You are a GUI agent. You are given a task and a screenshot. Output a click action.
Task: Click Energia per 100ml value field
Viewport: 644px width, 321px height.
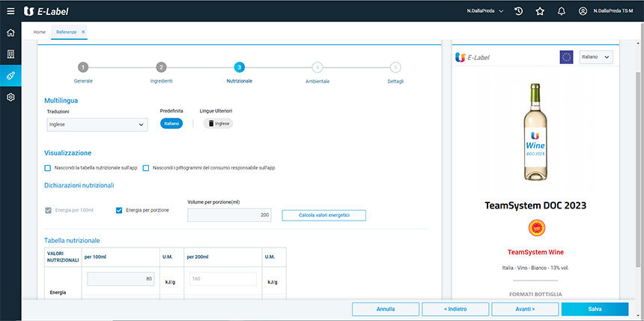121,278
